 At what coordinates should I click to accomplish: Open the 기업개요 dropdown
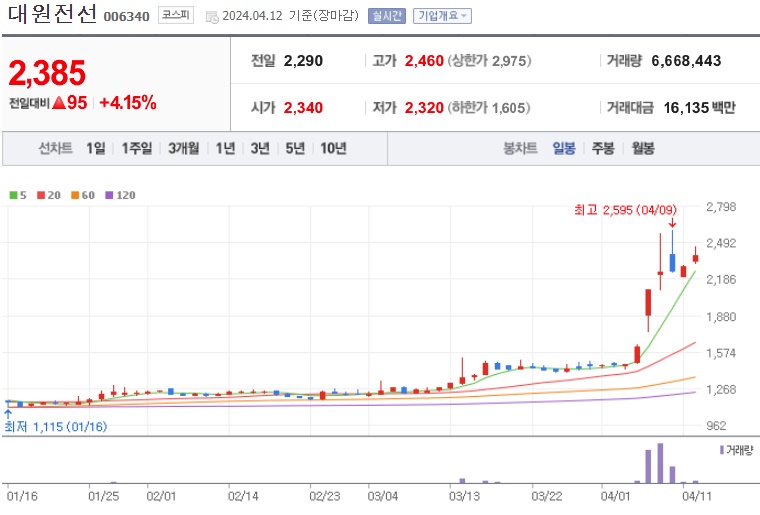coord(442,16)
